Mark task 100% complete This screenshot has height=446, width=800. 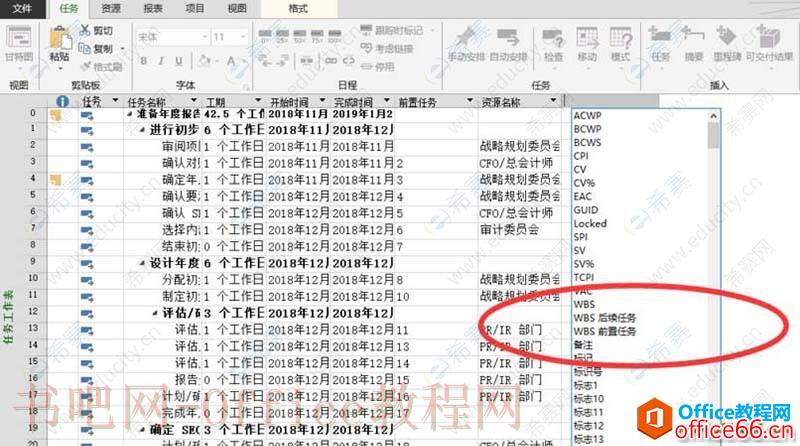point(335,35)
